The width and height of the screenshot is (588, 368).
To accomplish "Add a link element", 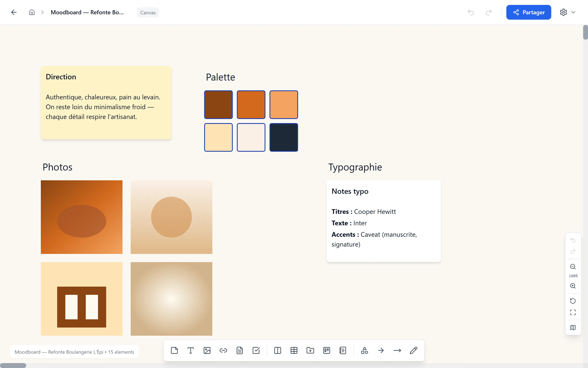I will (223, 350).
